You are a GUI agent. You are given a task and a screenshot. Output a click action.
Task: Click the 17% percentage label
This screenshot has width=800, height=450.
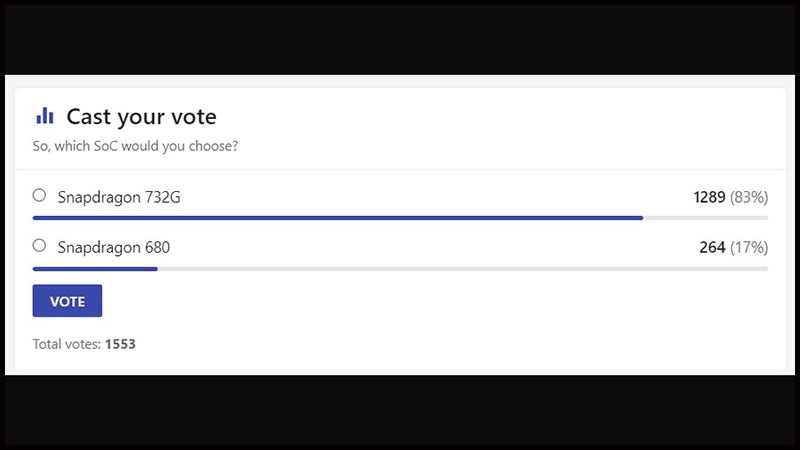pos(749,247)
